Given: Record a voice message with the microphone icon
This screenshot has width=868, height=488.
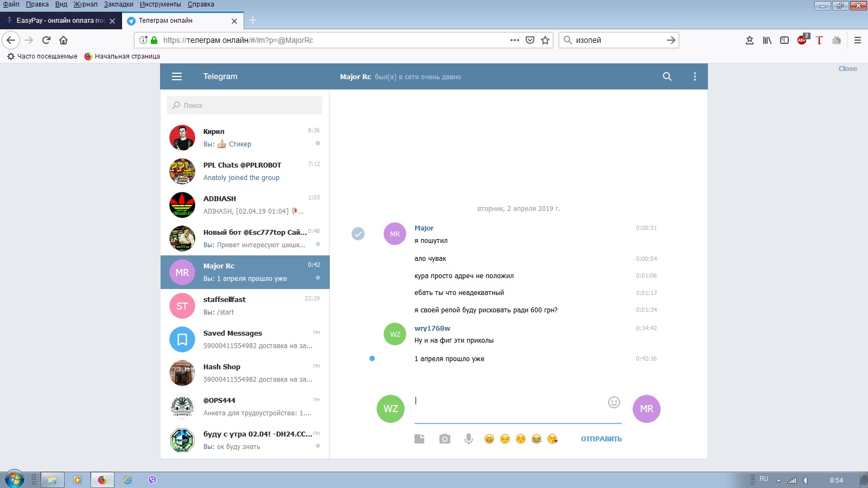Looking at the screenshot, I should (469, 439).
